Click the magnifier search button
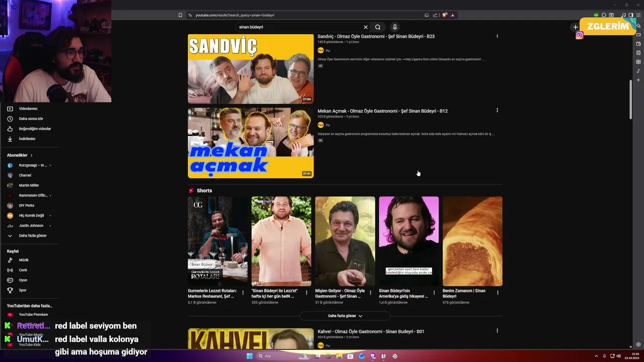Image resolution: width=644 pixels, height=362 pixels. click(378, 27)
